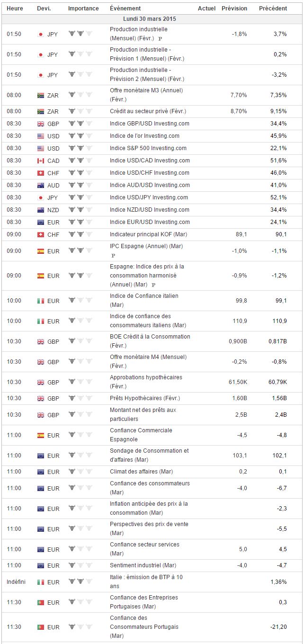Click the Swiss flag in the KOF indicator row

point(41,234)
